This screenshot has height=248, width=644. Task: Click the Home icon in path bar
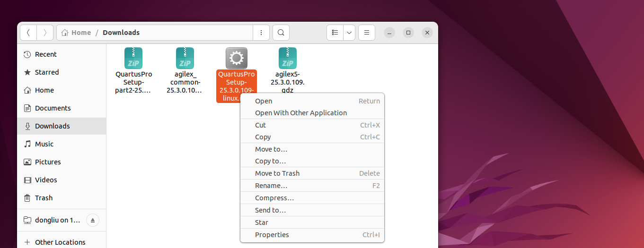point(65,33)
